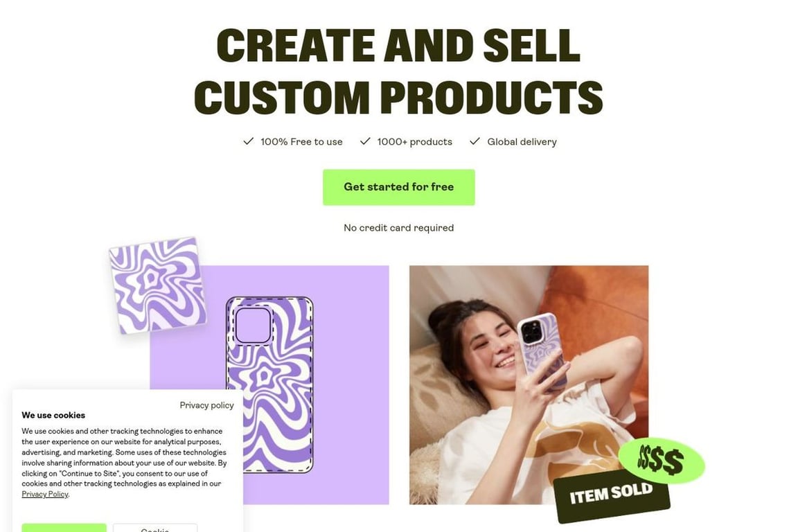
Task: Click checkmark beside 1000+ products
Action: point(365,141)
